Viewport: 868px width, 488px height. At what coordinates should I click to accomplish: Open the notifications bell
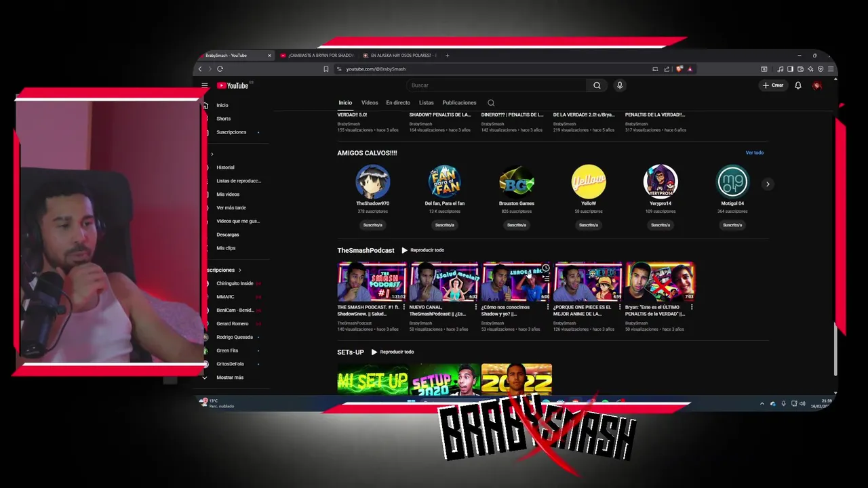click(798, 85)
